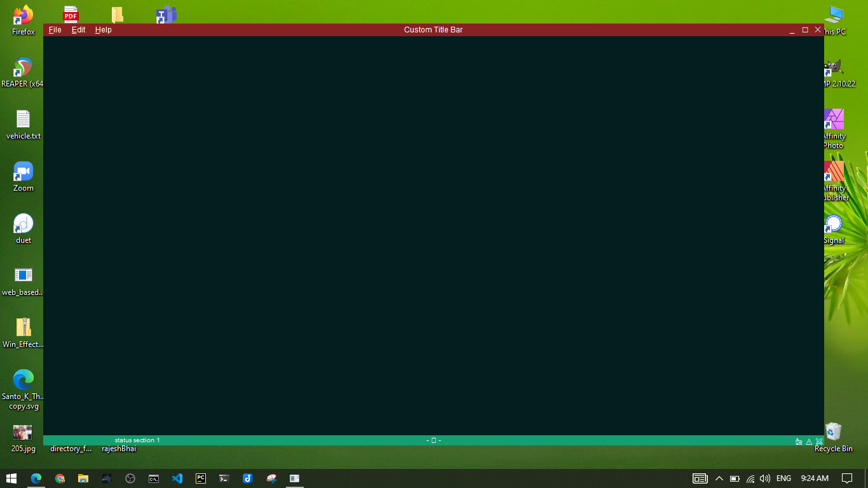Open Signal from the desktop
Screen dimensions: 868x488
[833, 224]
